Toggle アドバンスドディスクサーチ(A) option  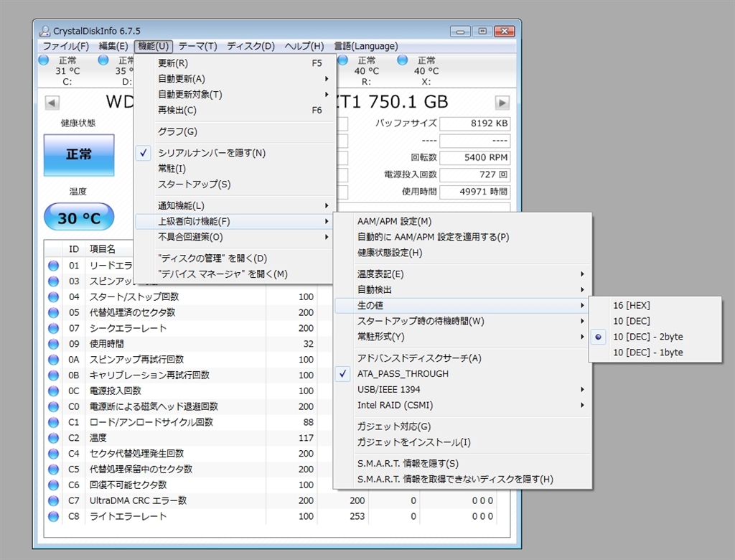[x=462, y=358]
